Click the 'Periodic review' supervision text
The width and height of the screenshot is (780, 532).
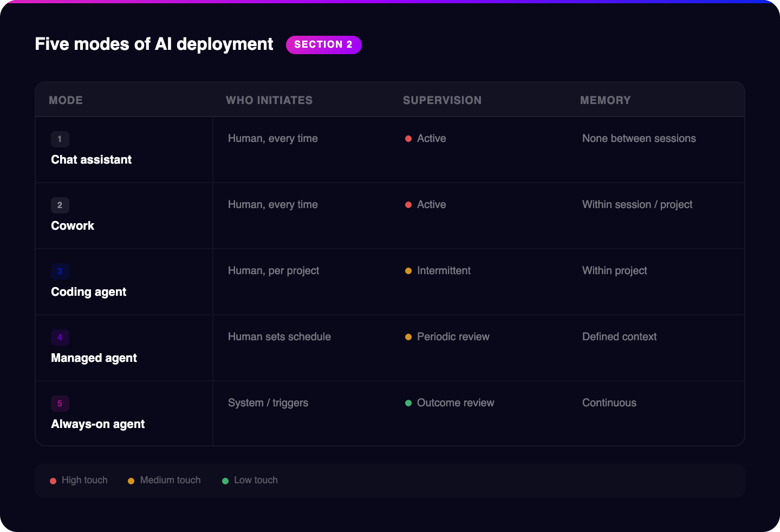pos(453,337)
